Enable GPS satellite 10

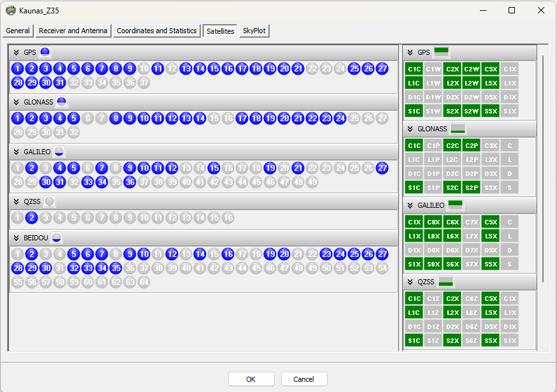coord(144,69)
